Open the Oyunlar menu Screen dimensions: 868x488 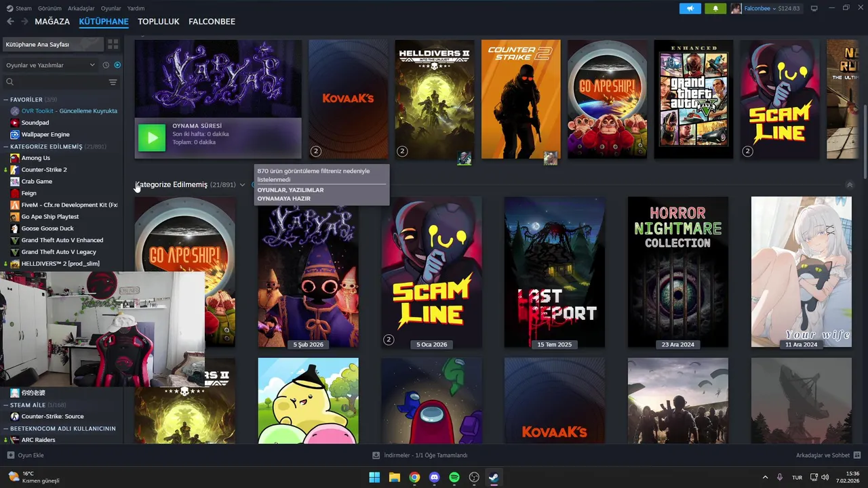111,8
